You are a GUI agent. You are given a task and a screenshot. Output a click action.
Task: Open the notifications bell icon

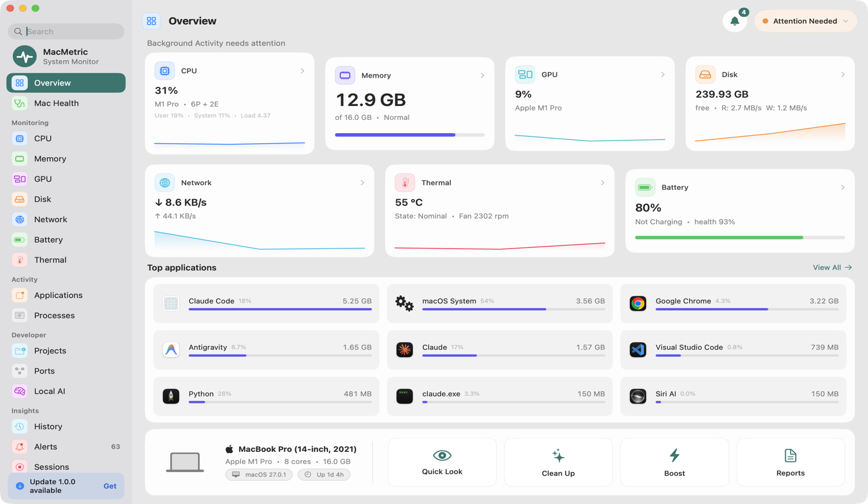pos(734,21)
